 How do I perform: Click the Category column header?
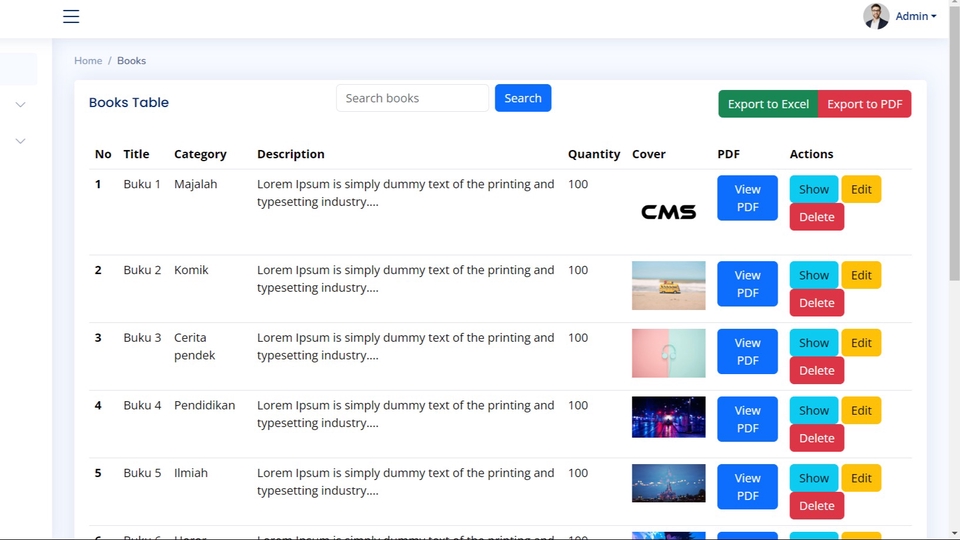pos(200,154)
